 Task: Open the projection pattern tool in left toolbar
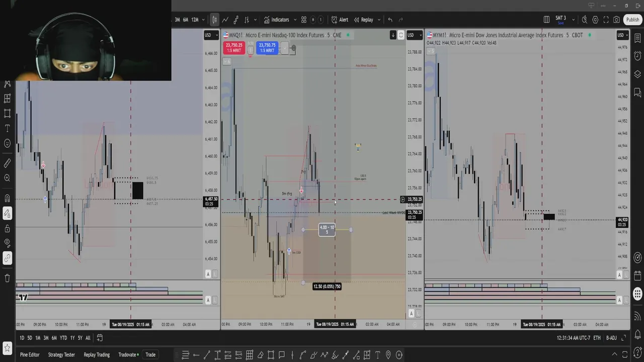pyautogui.click(x=7, y=98)
